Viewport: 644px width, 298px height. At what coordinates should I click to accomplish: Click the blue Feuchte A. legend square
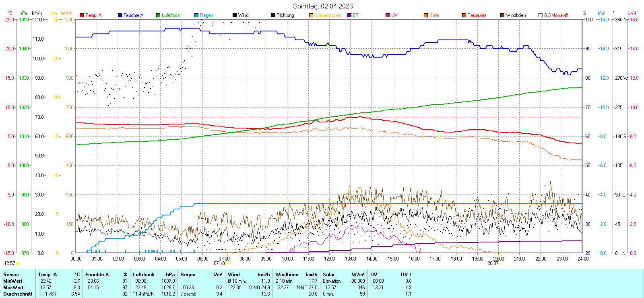click(x=120, y=15)
